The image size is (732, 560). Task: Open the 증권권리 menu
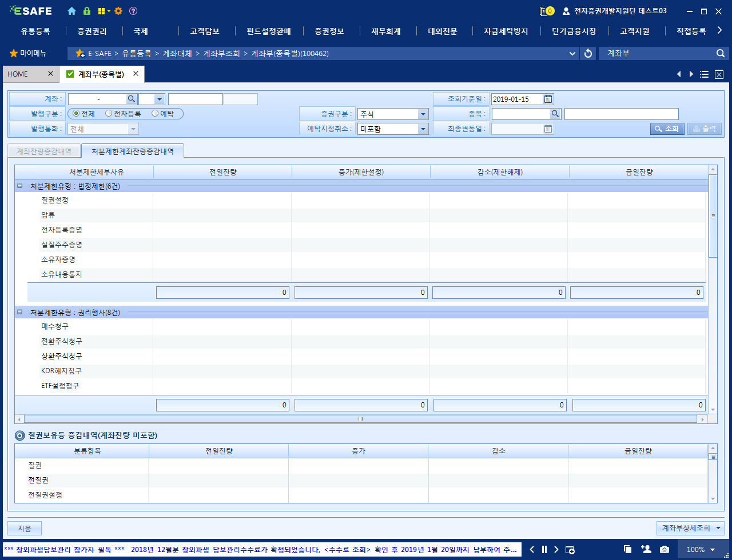pyautogui.click(x=91, y=31)
